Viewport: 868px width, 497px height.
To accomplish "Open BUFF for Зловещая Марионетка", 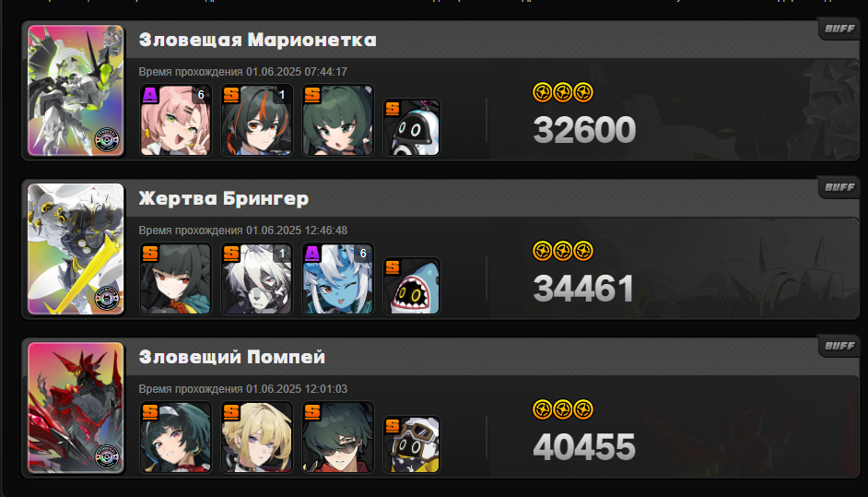I will (839, 29).
